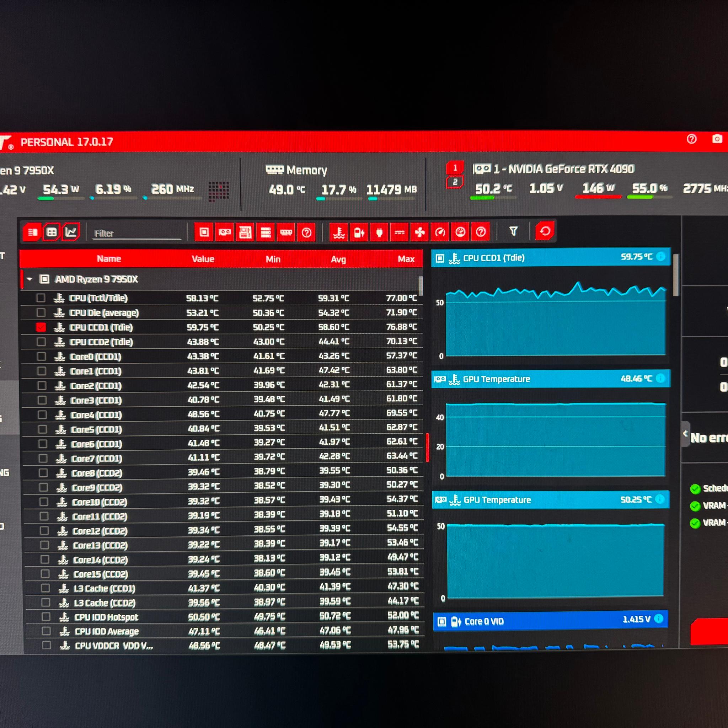Select the Core 0 VID graph header
The width and height of the screenshot is (728, 728).
(551, 620)
